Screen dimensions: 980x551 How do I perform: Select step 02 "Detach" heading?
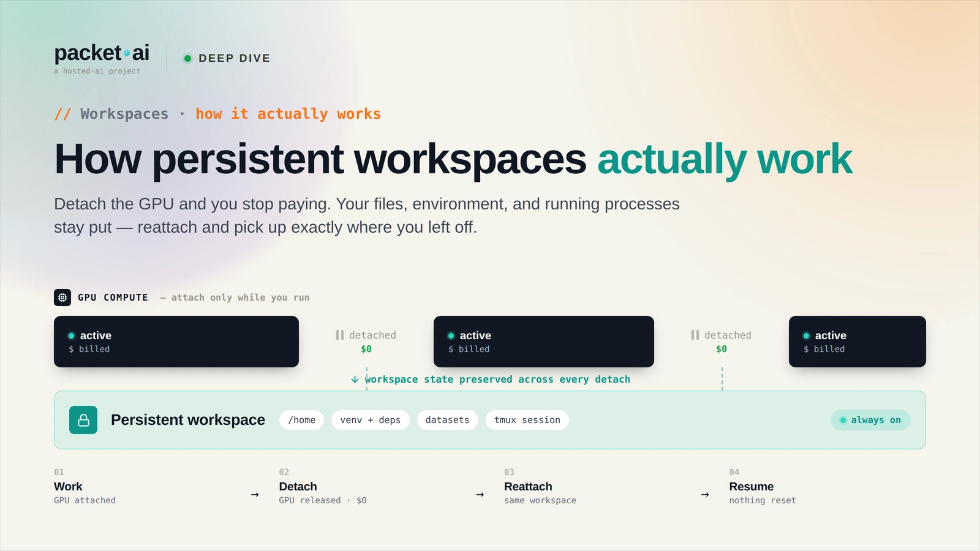(x=298, y=487)
